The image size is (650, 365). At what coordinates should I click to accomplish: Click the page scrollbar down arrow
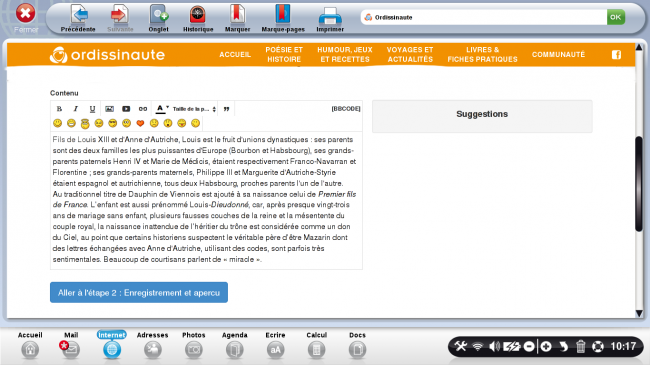point(639,314)
